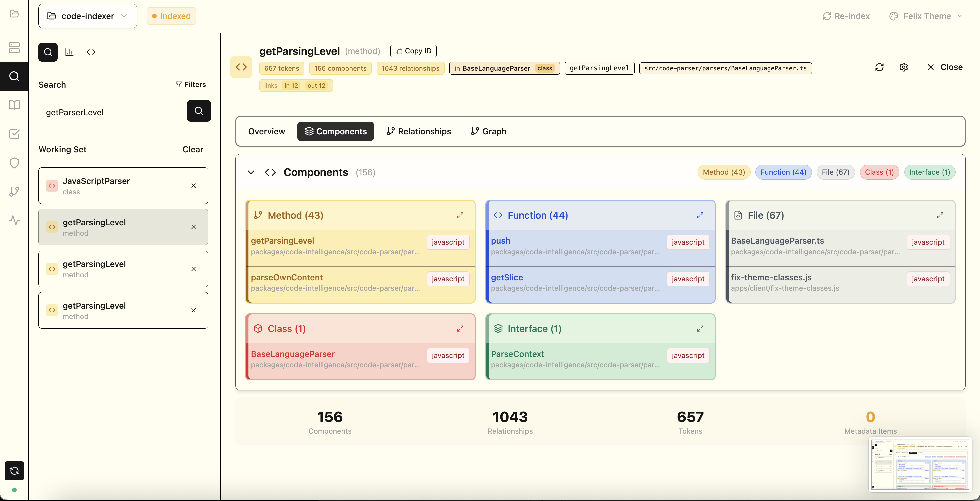Click the Copy ID button

click(x=413, y=51)
